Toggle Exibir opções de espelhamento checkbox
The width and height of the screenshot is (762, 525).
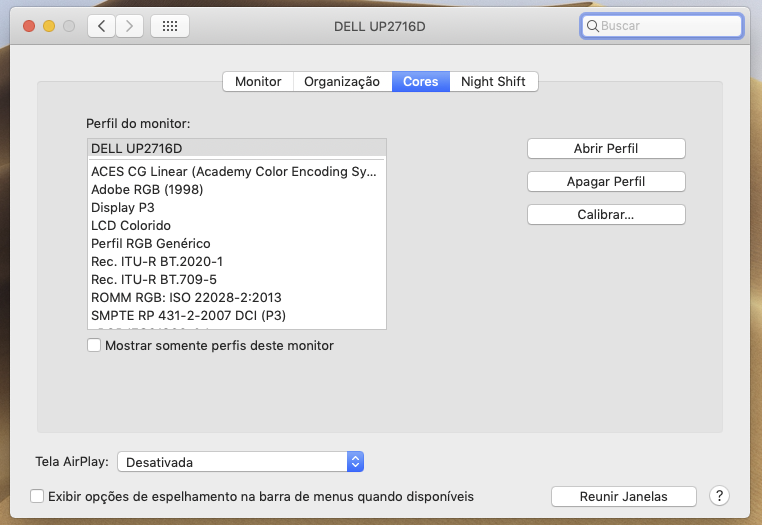(37, 496)
